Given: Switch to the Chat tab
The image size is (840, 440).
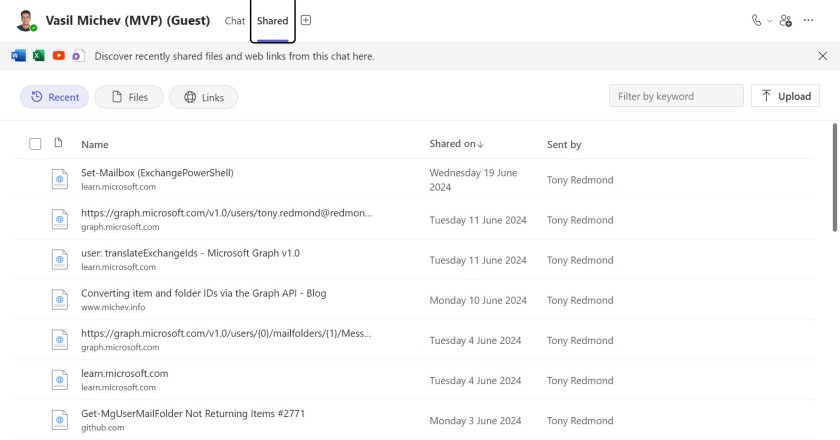Looking at the screenshot, I should (x=235, y=21).
